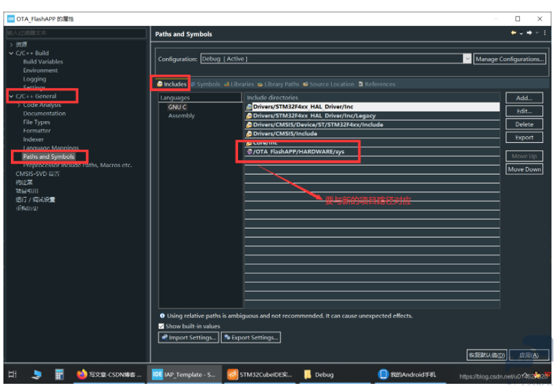Click the filter text input field
The width and height of the screenshot is (559, 392).
(75, 32)
